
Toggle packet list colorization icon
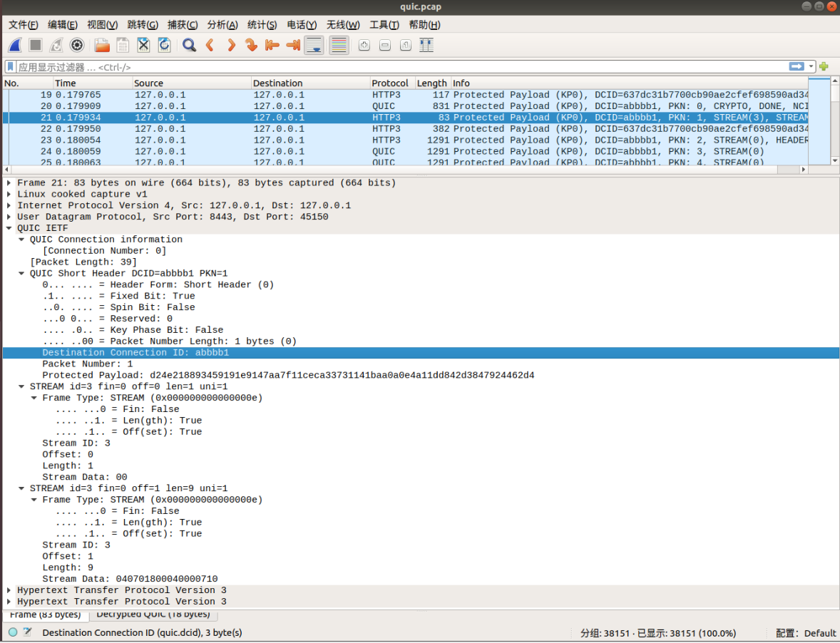click(x=338, y=45)
